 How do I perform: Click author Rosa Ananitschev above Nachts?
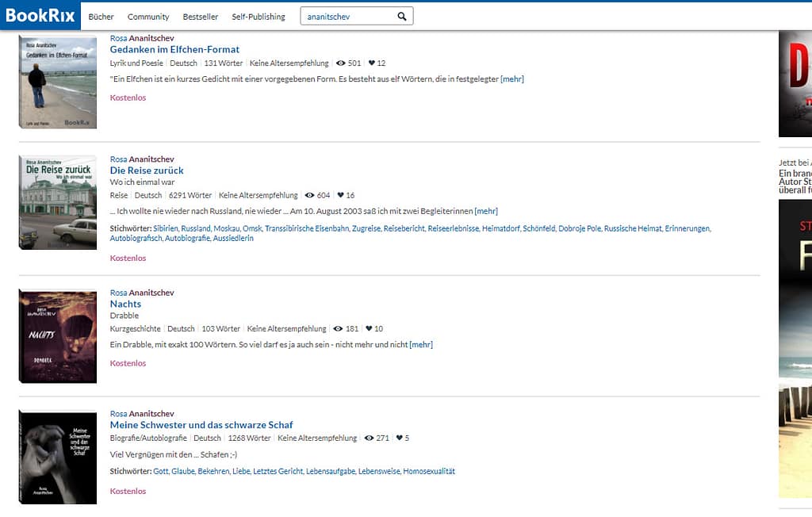click(142, 293)
